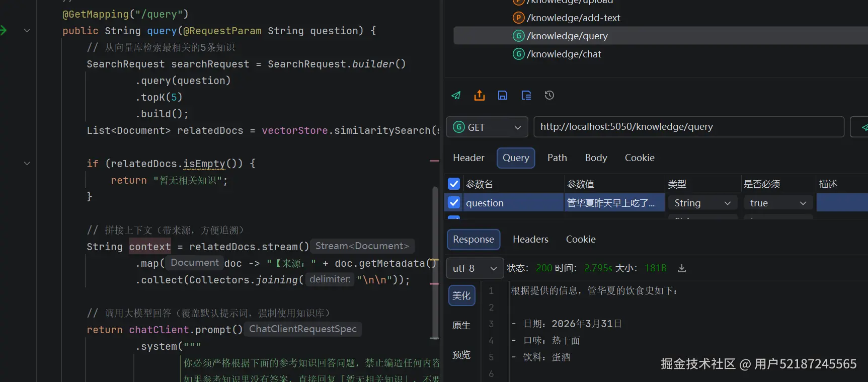Click the editor vertical scrollbar

click(x=435, y=263)
